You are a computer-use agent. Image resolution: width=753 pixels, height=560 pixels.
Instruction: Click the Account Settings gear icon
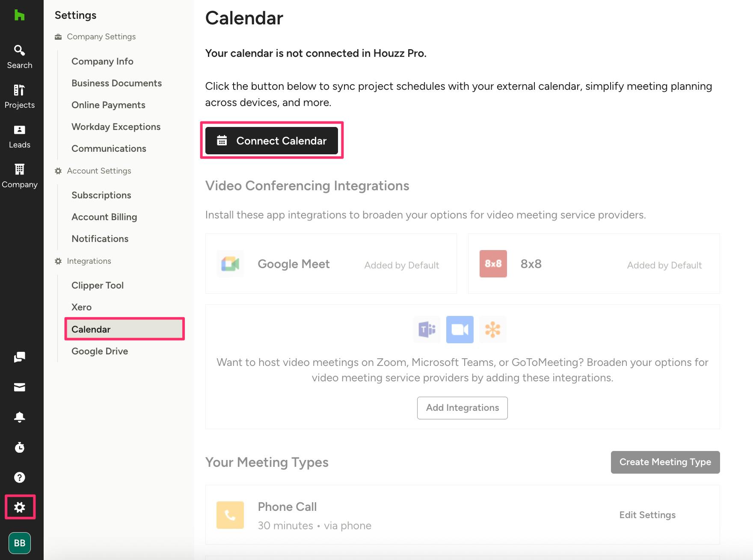[x=58, y=171]
